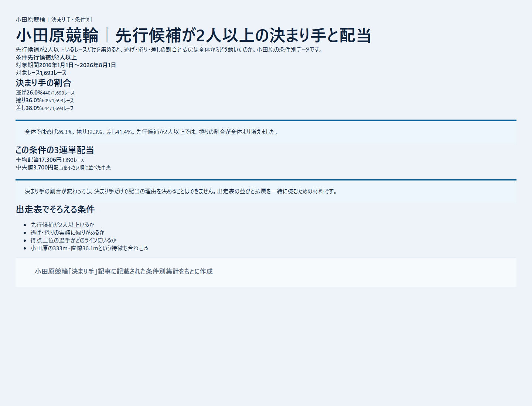Screen dimensions: 532x406
Task: Click the count 440/1,693レース
Action: 58,93
